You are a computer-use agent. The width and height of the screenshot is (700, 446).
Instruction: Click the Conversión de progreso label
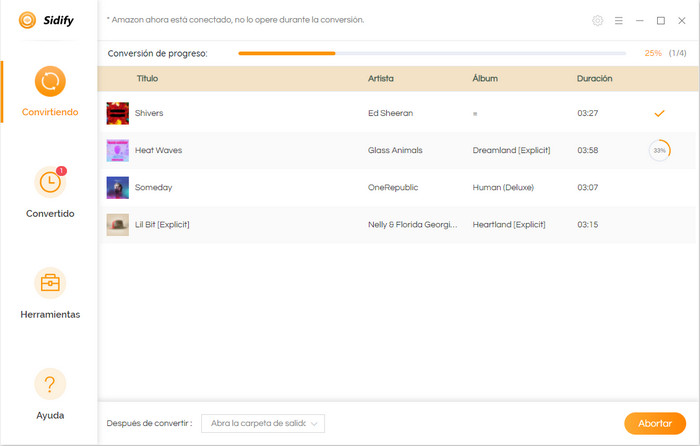coord(158,54)
